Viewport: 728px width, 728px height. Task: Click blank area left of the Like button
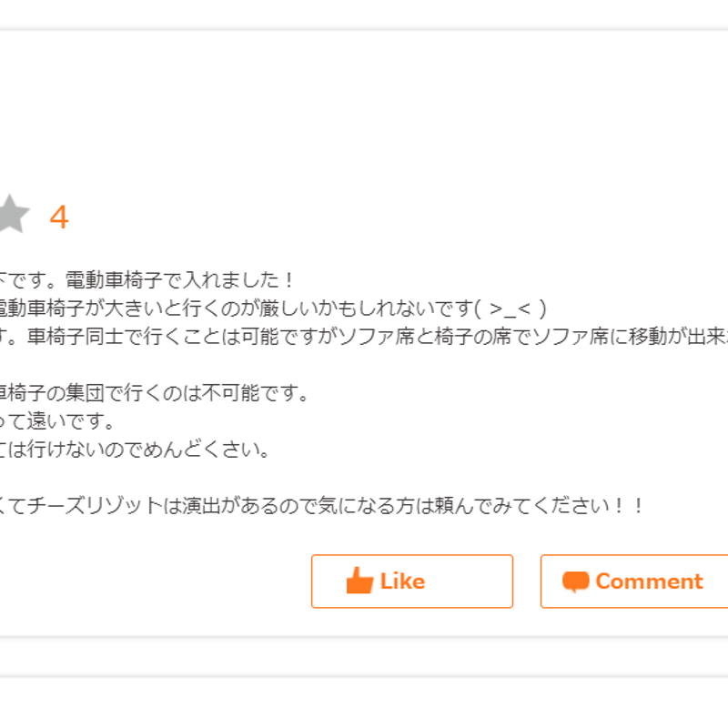coord(153,581)
